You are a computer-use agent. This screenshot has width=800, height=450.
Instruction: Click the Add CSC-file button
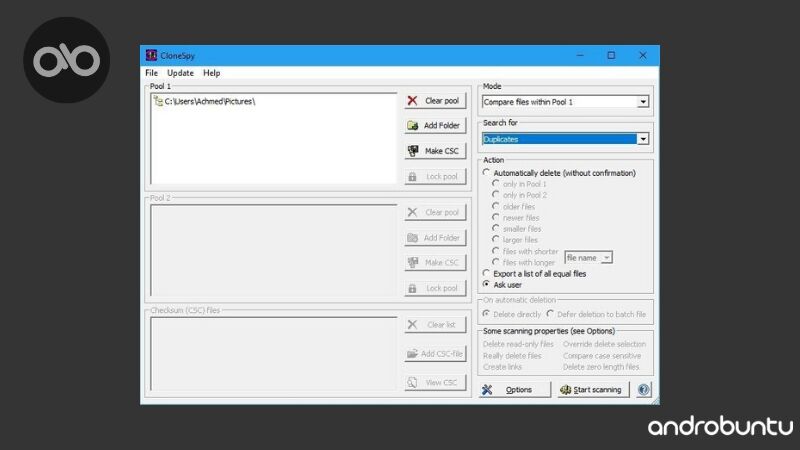[x=435, y=354]
